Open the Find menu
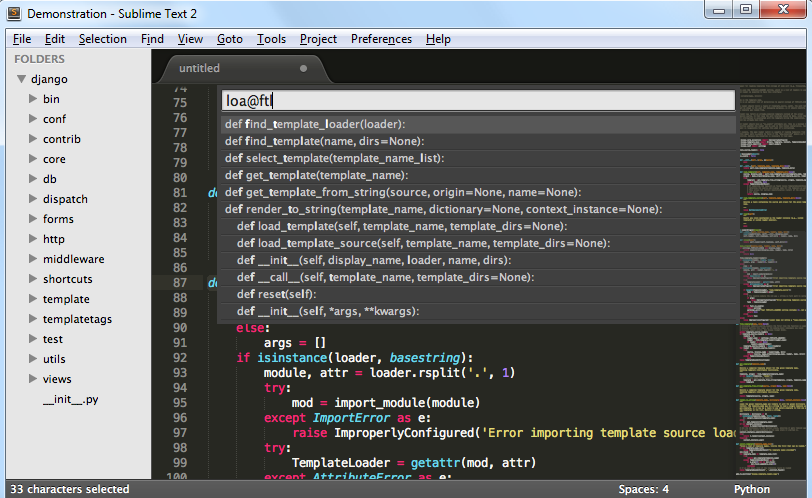This screenshot has width=812, height=498. [x=152, y=39]
